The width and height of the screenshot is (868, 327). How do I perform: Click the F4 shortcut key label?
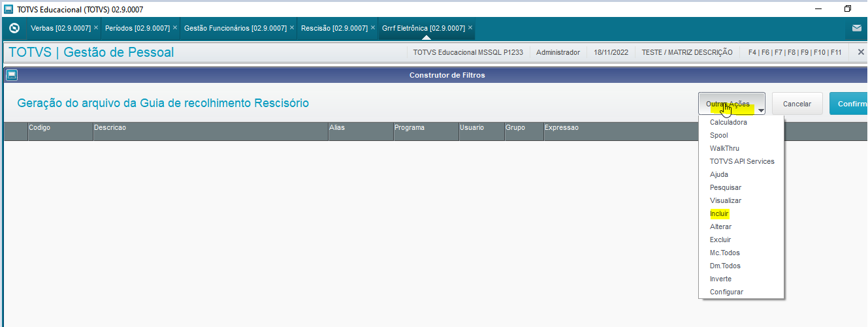coord(752,52)
